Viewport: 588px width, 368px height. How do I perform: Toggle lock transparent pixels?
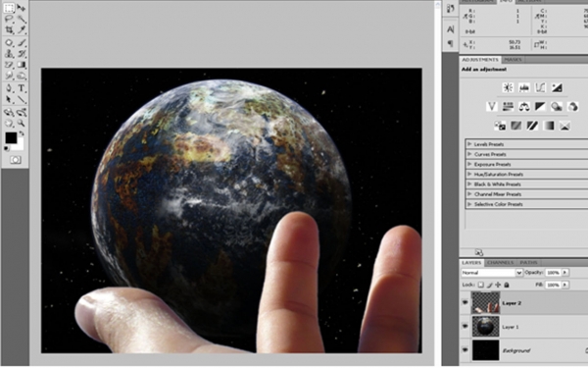pyautogui.click(x=481, y=285)
